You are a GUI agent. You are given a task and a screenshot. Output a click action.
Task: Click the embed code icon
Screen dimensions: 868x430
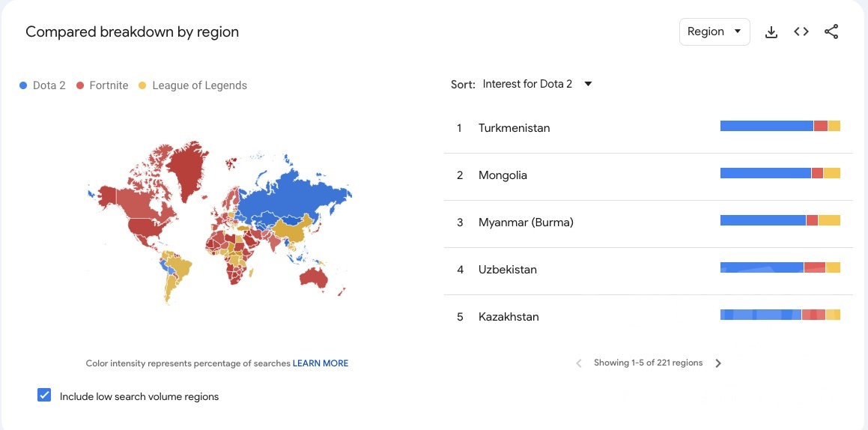pyautogui.click(x=801, y=32)
